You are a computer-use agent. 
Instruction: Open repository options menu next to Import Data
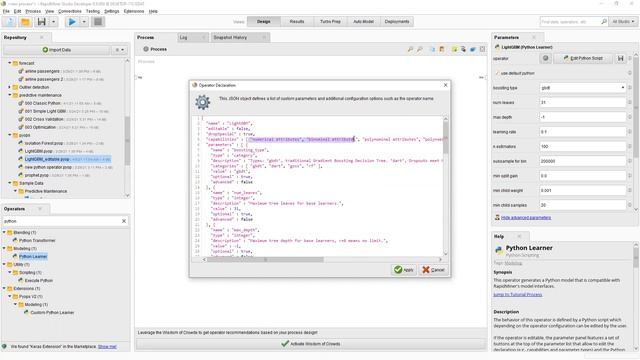point(119,50)
